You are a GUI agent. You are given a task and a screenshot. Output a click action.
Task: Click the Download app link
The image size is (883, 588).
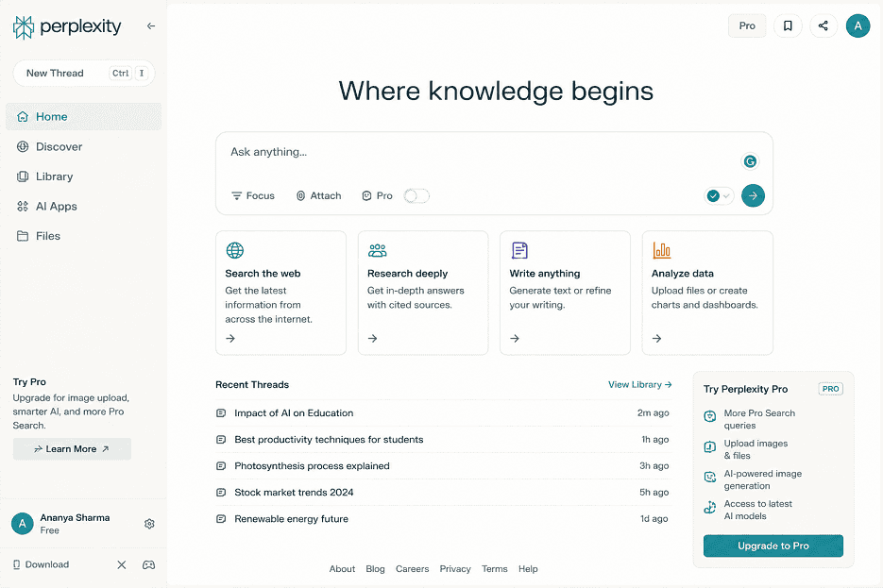click(x=41, y=564)
